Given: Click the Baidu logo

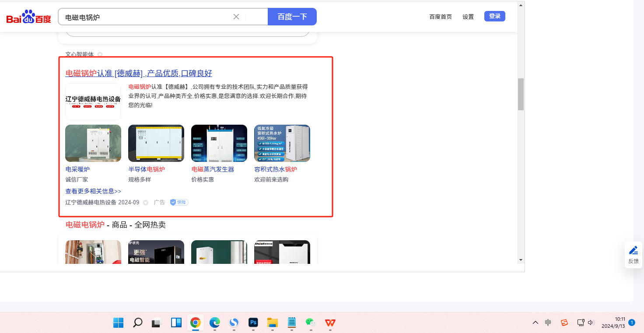Looking at the screenshot, I should pyautogui.click(x=28, y=17).
